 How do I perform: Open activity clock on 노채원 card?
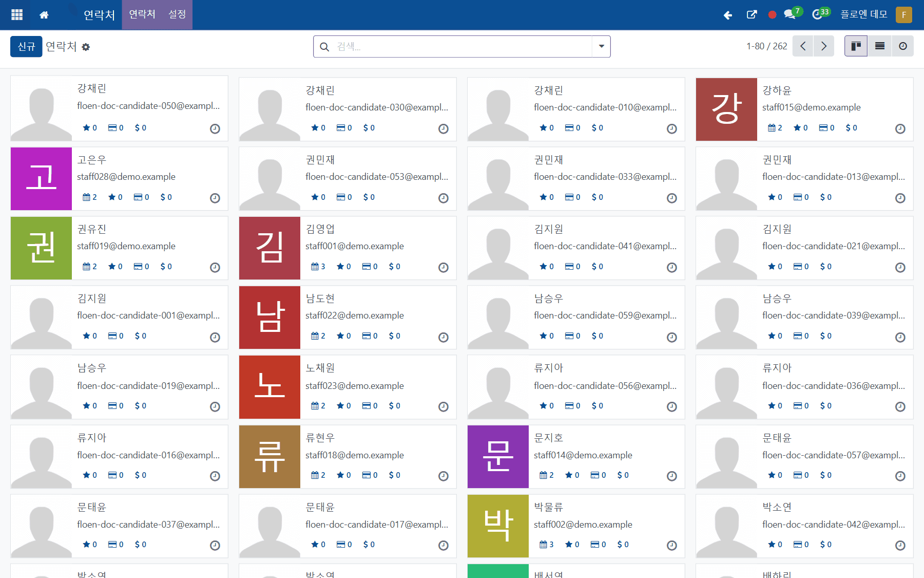443,406
